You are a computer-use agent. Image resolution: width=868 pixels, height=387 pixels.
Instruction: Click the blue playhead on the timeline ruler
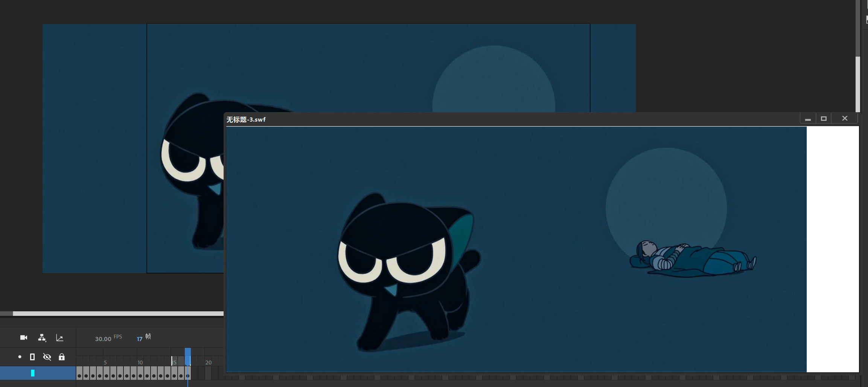point(188,357)
